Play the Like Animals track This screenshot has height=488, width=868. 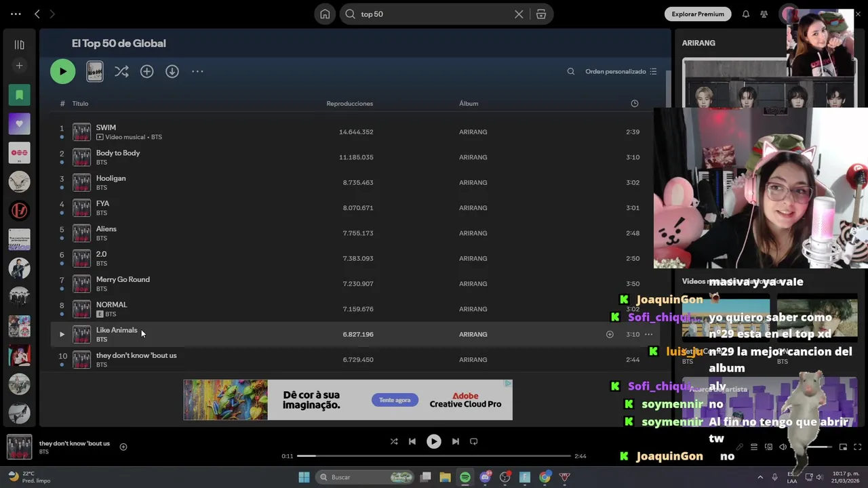(62, 334)
